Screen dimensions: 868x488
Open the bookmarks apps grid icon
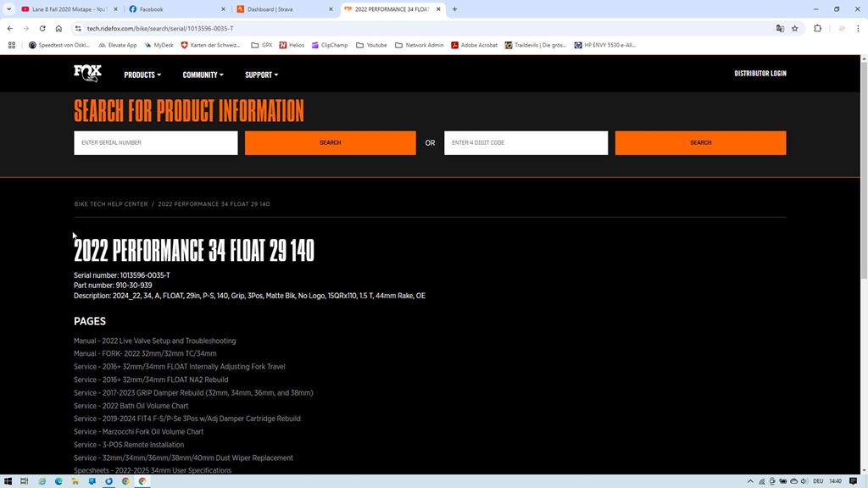point(12,45)
